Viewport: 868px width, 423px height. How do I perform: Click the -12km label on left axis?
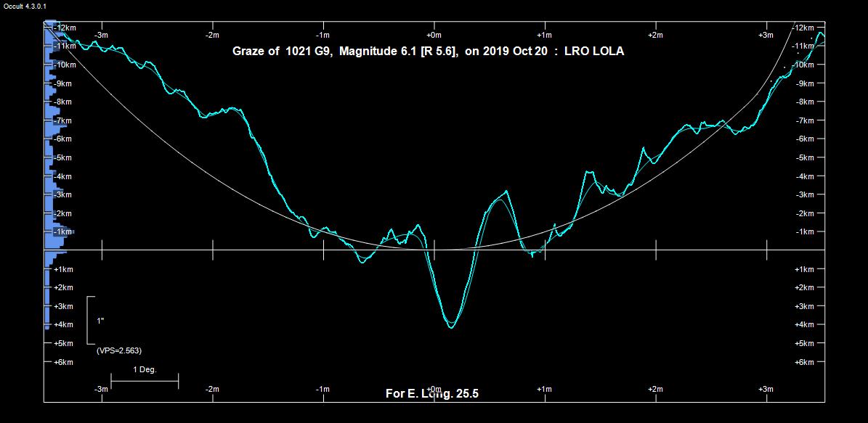point(65,28)
